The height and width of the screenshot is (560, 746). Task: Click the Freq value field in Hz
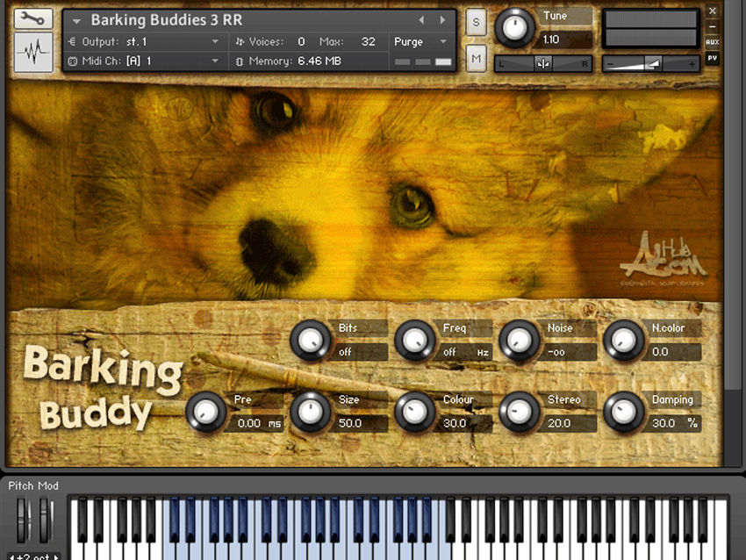click(464, 352)
